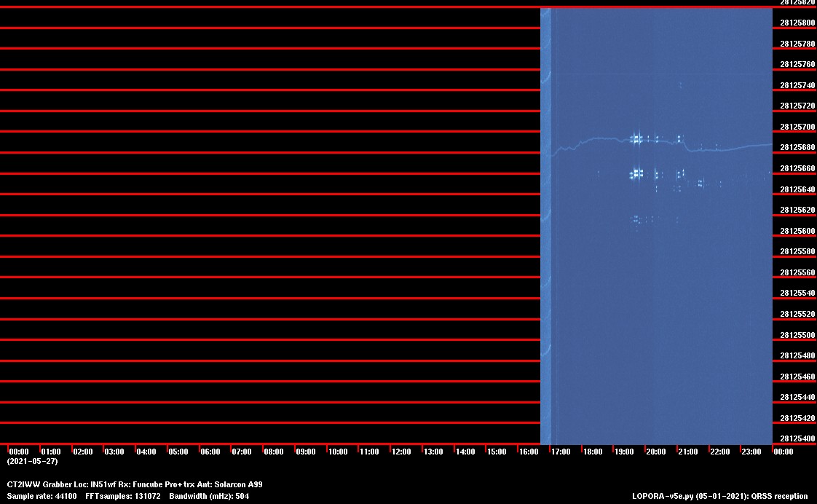This screenshot has height=504, width=817.
Task: Click the Bandwidth (mHz): 504 text
Action: [x=209, y=496]
